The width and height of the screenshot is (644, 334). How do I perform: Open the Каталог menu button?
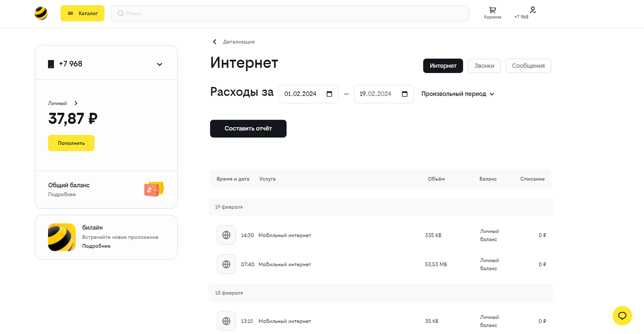tap(82, 13)
